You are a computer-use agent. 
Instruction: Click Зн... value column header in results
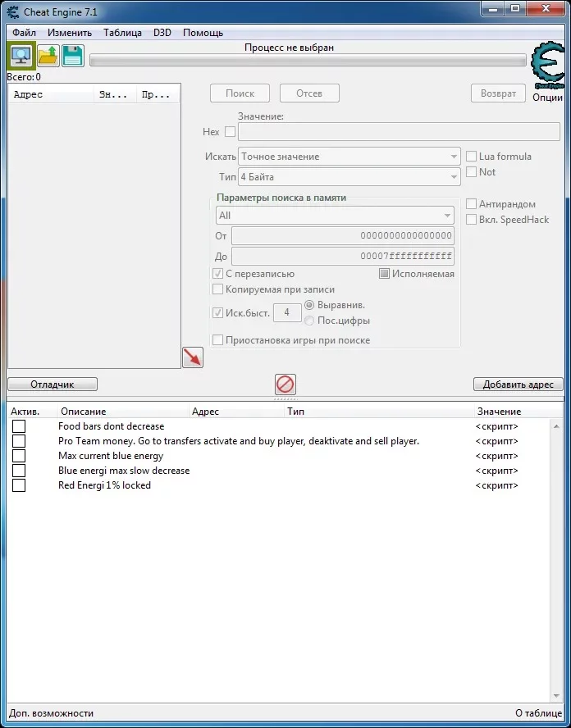115,95
